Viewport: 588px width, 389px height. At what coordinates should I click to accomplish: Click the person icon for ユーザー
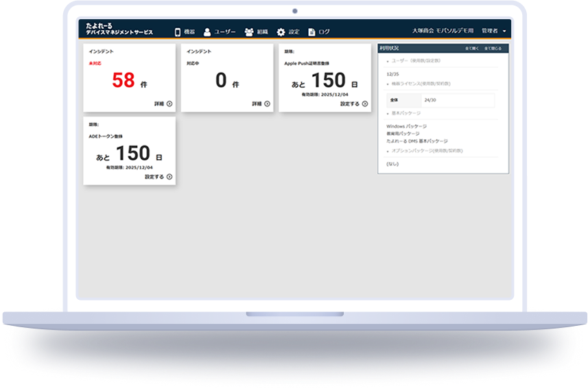coord(207,32)
